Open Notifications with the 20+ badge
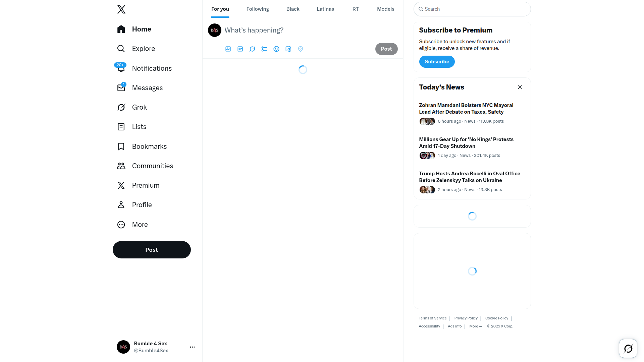This screenshot has width=644, height=362. (x=144, y=68)
